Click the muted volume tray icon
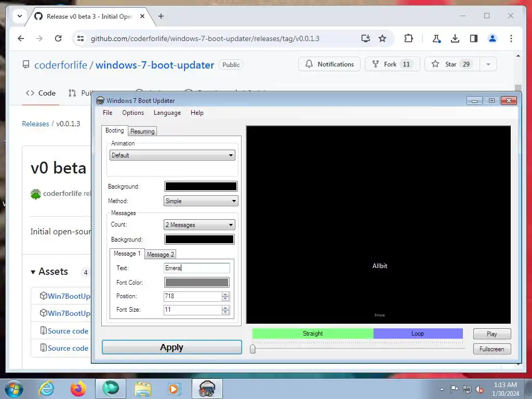Viewport: 532px width, 399px height. tap(480, 390)
